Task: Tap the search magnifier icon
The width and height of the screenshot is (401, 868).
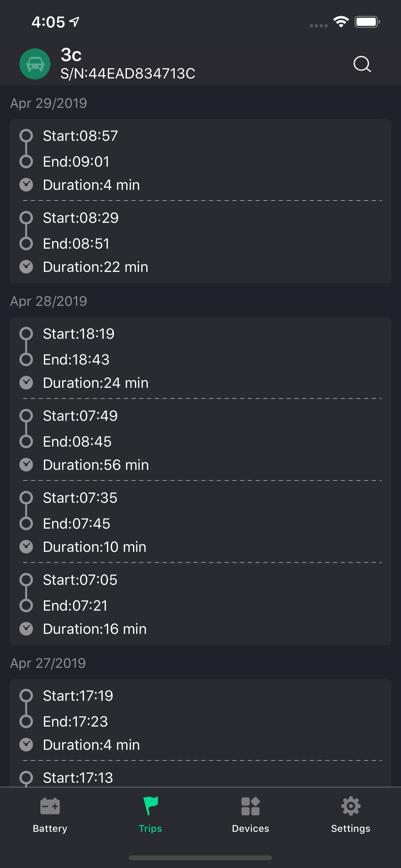Action: 362,64
